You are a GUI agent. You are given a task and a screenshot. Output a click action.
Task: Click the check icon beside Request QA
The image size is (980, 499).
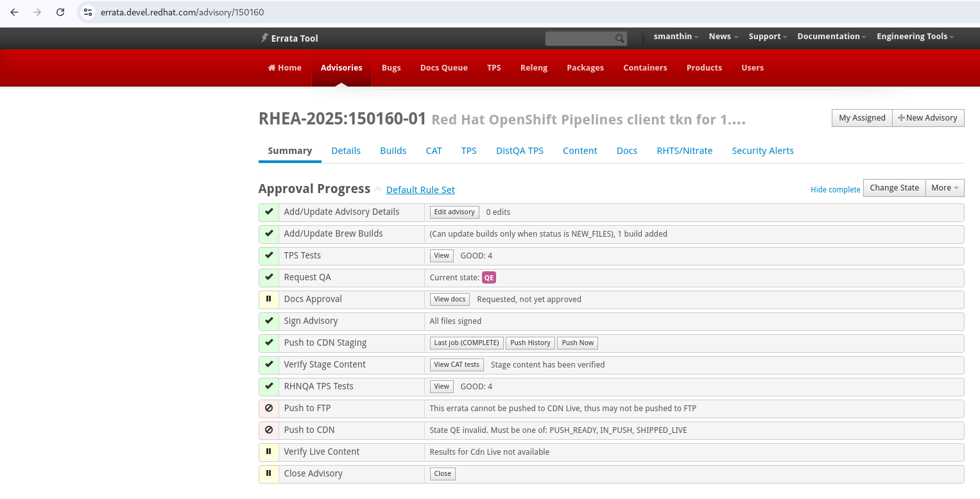point(269,277)
